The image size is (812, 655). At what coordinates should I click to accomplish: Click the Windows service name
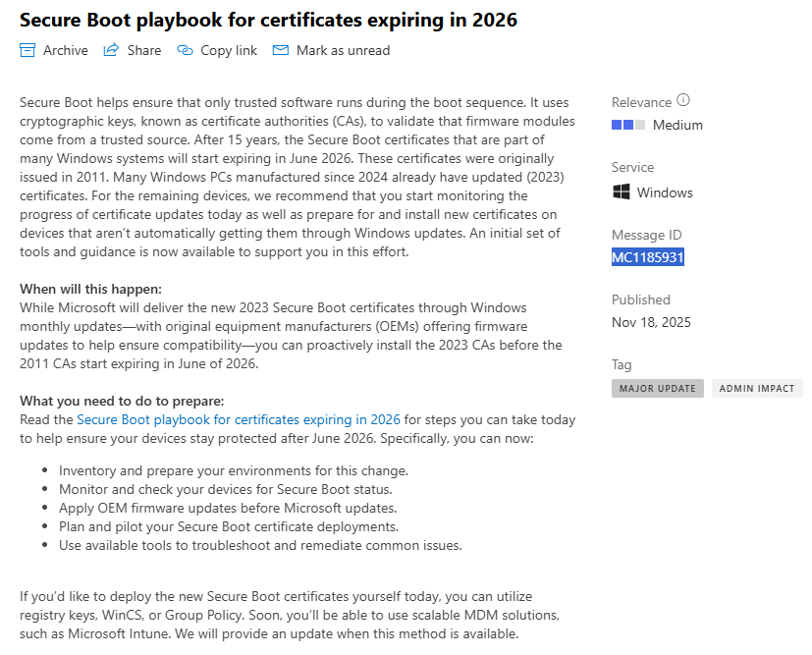(x=665, y=192)
